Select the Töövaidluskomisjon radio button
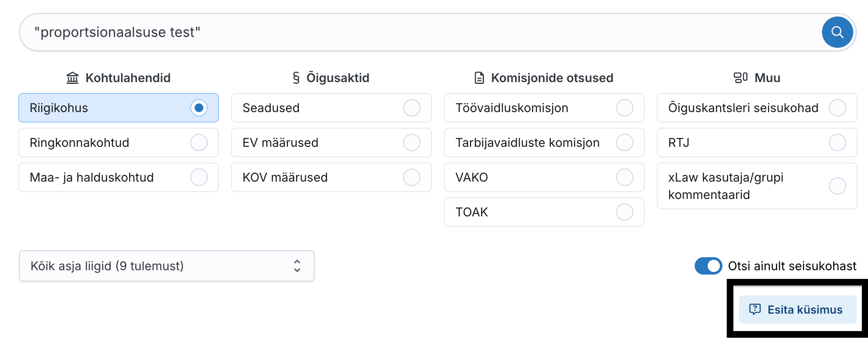This screenshot has height=338, width=868. (625, 108)
